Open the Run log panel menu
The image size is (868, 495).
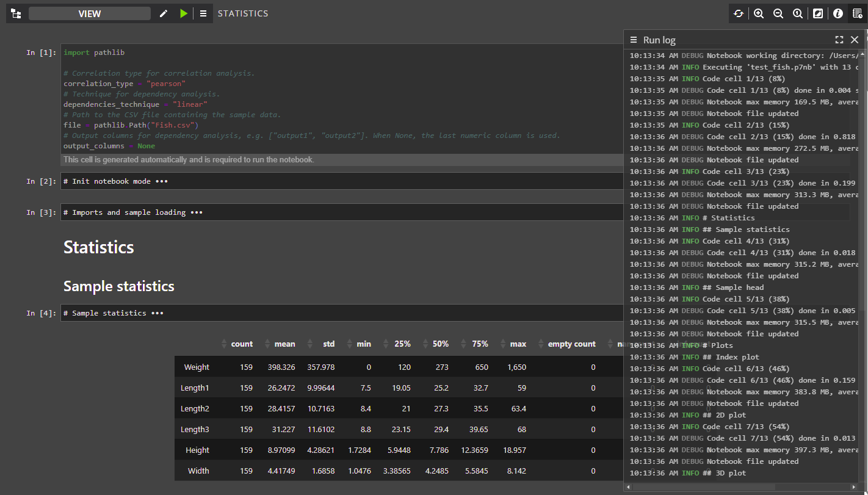[x=634, y=40]
